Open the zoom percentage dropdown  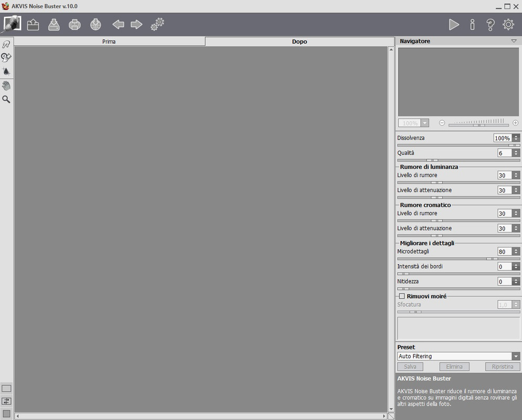pyautogui.click(x=425, y=123)
